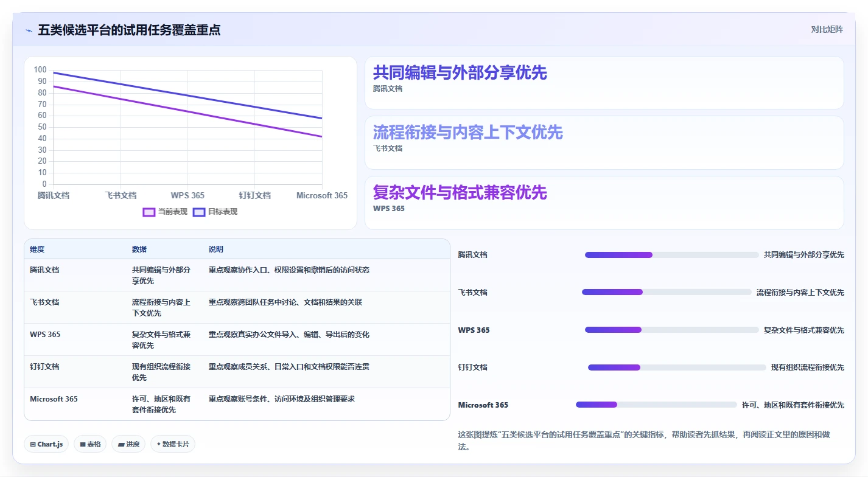This screenshot has width=868, height=477.
Task: Click description 重点观察成员关系、日常入口和文档权限能否连贯
Action: (289, 366)
